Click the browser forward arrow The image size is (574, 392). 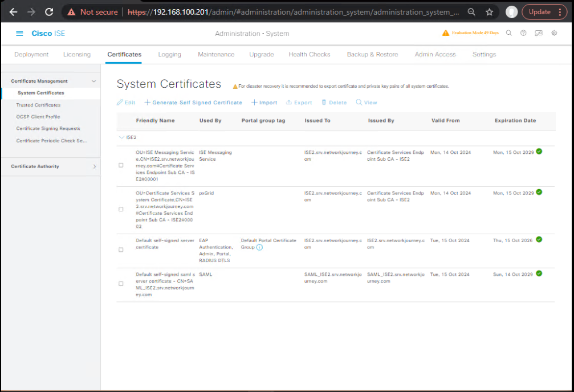(31, 12)
